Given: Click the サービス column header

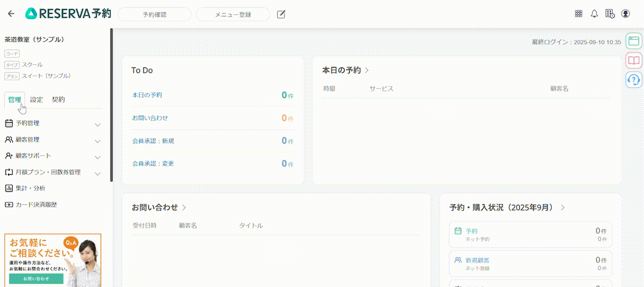Looking at the screenshot, I should pos(381,89).
